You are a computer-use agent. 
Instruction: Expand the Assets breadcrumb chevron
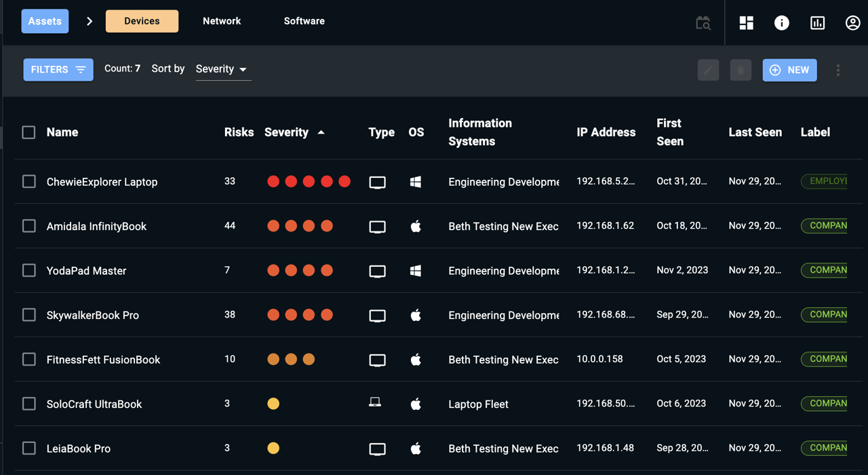point(90,21)
